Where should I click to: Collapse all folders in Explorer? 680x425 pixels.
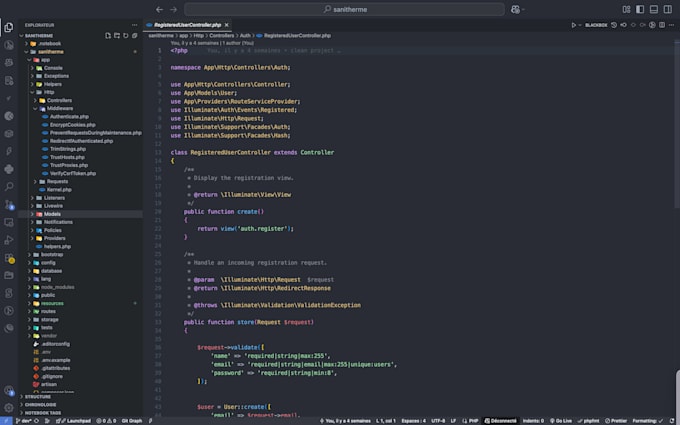pyautogui.click(x=135, y=36)
